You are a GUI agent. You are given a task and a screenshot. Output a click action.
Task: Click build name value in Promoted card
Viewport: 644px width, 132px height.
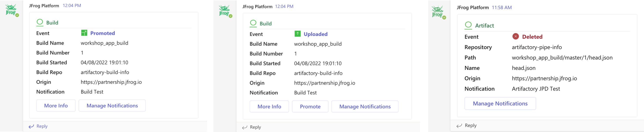pos(104,43)
